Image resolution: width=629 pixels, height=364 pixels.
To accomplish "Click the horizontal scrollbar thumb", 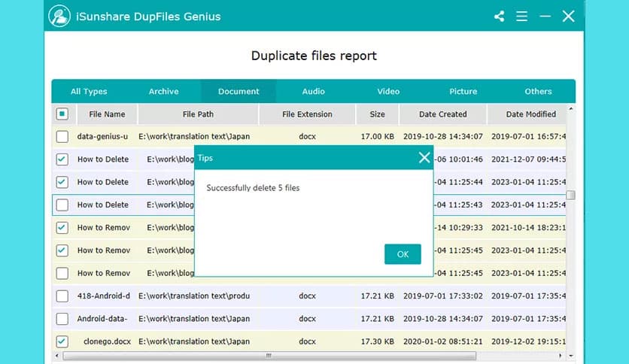I will (269, 356).
